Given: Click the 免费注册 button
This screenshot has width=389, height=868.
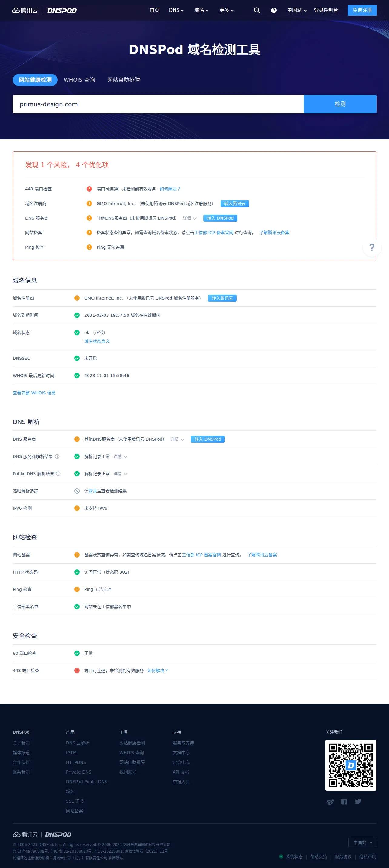Looking at the screenshot, I should (362, 10).
